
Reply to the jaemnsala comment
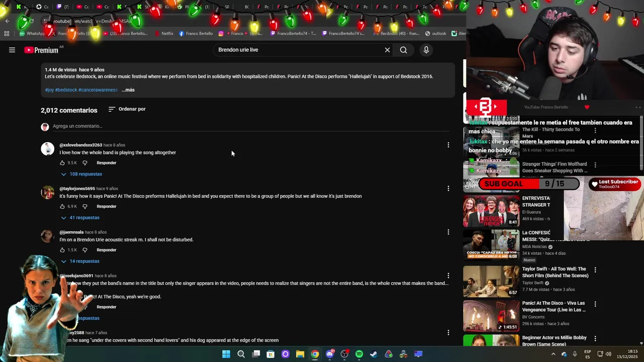106,250
